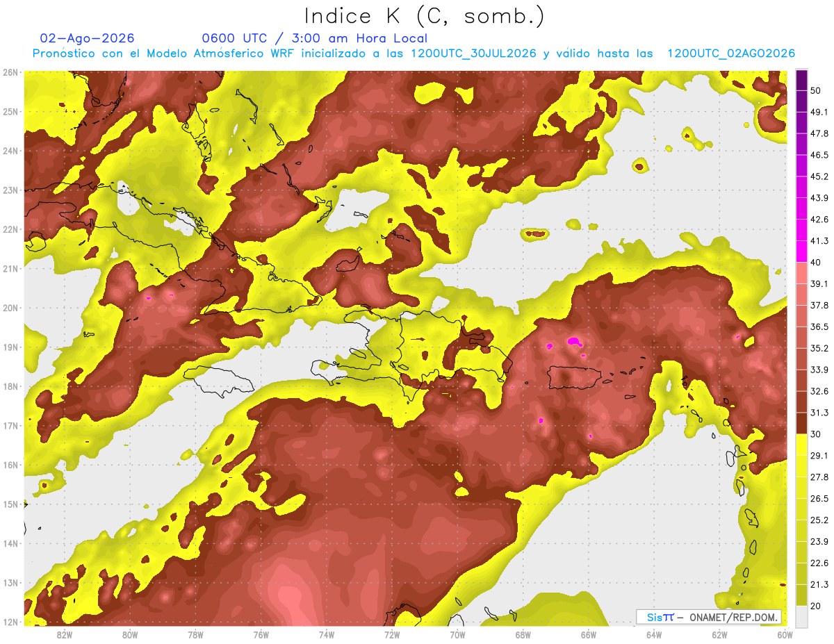Click the gray legend swatch below 20
This screenshot has height=644, width=834.
(801, 616)
